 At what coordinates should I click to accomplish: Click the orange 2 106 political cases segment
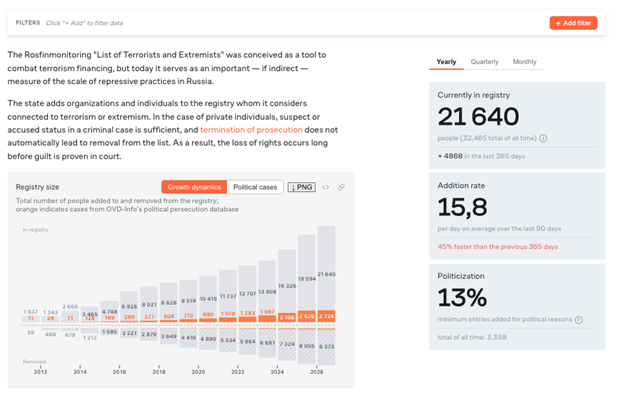(287, 317)
